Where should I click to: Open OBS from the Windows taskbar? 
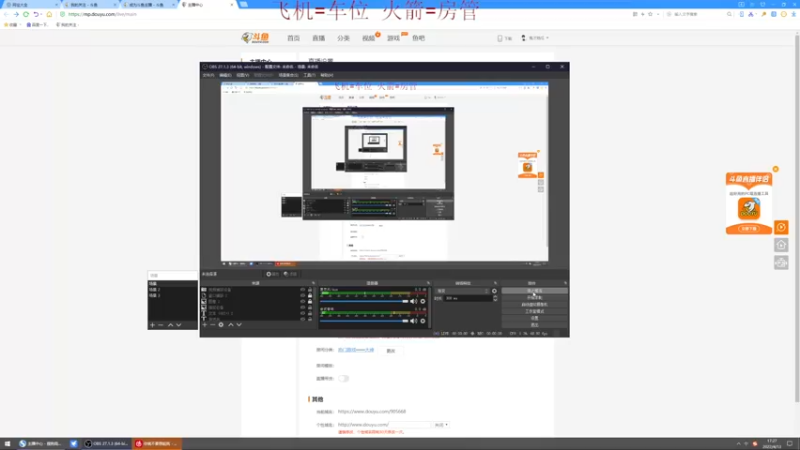[x=107, y=443]
